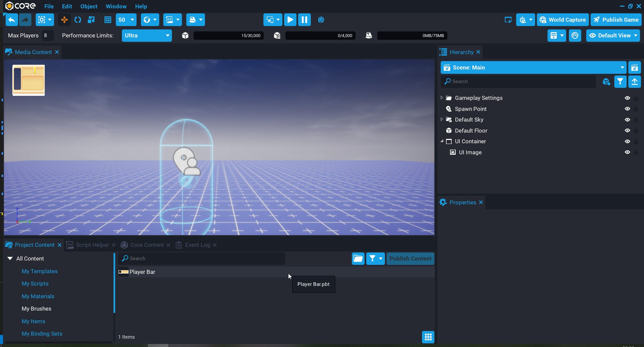
Task: Open My Templates in content list
Action: point(39,271)
